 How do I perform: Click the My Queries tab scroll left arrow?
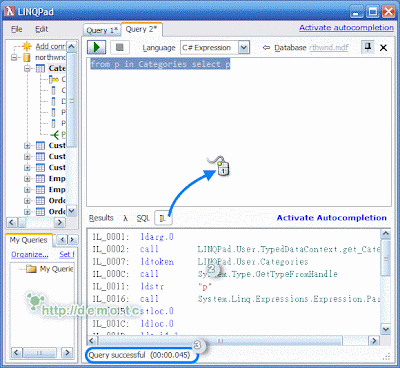coord(62,239)
